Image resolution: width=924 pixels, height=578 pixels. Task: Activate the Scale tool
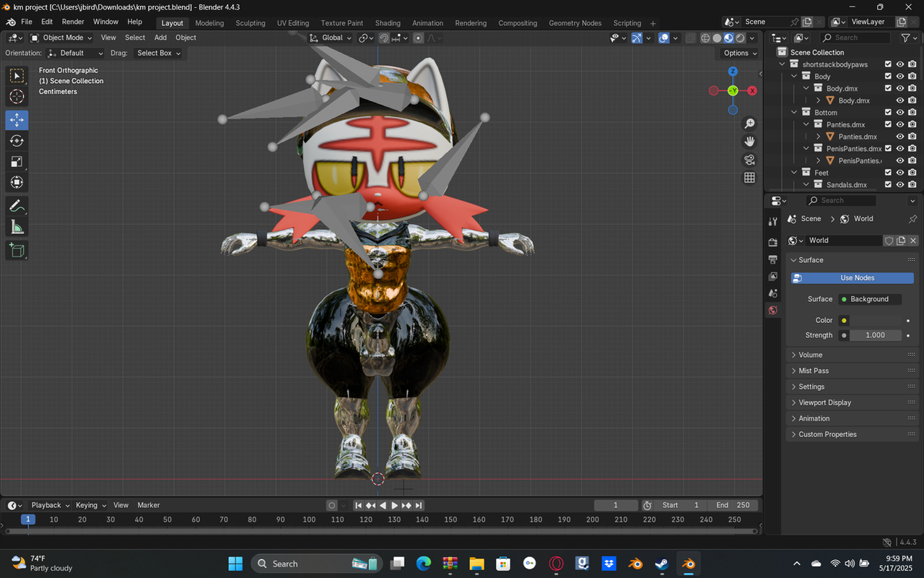[17, 162]
